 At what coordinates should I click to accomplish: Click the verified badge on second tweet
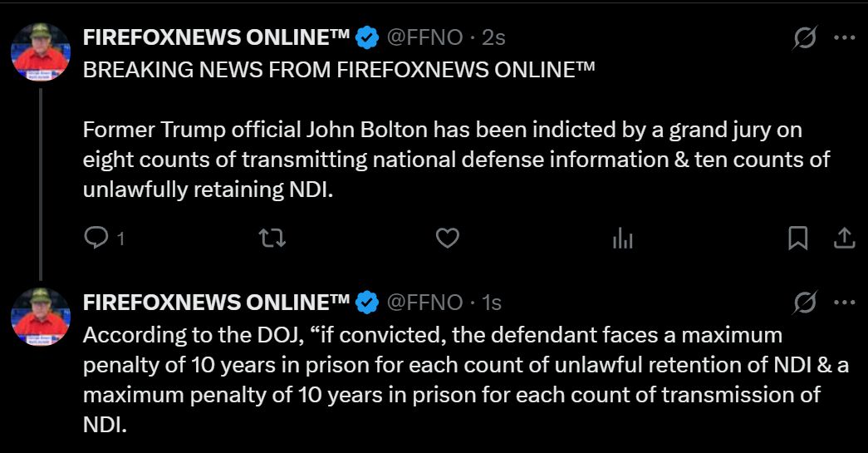[367, 303]
